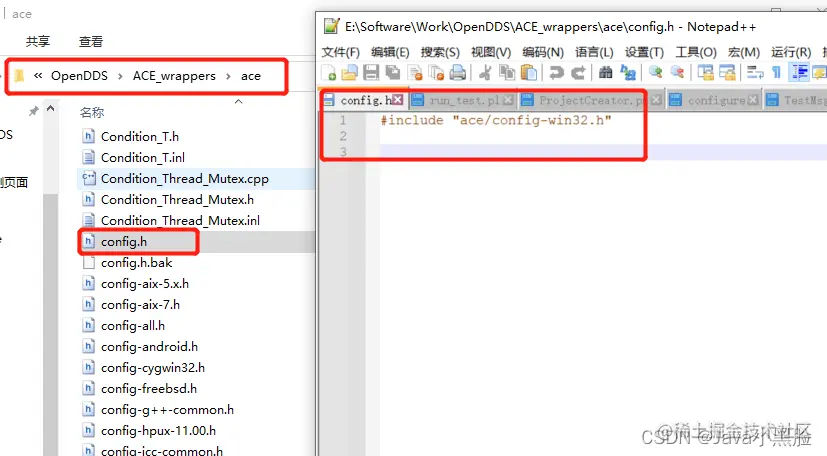Open the 宏(M) menu
Screen dimensions: 827x456
(744, 52)
